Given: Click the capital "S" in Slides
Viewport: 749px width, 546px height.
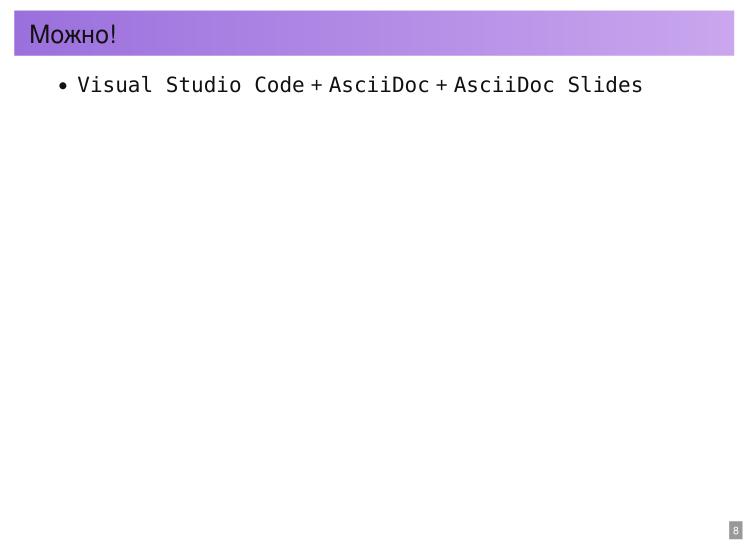Looking at the screenshot, I should click(x=574, y=85).
